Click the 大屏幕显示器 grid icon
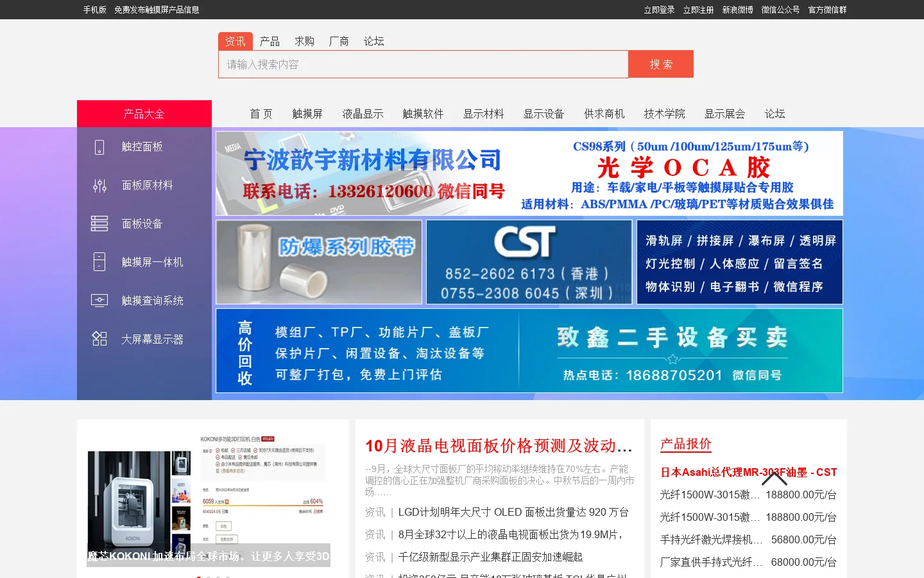Viewport: 924px width, 578px height. point(99,339)
